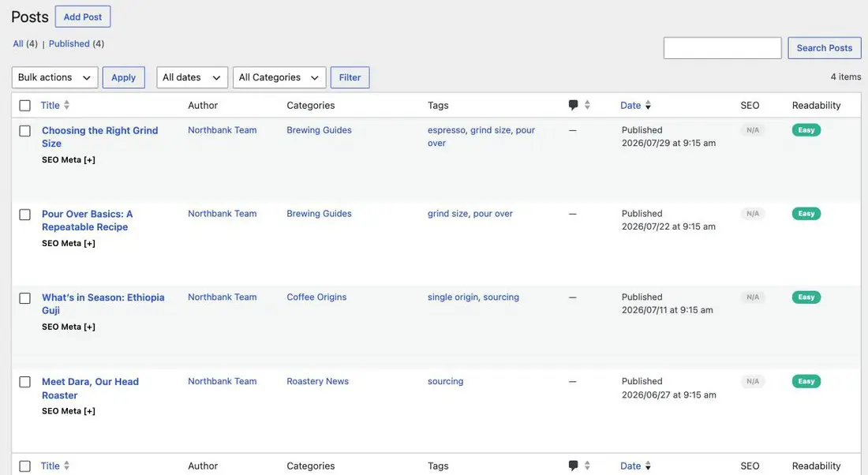Click Northbank Team author in the Ethiopia Guji row

pos(222,297)
